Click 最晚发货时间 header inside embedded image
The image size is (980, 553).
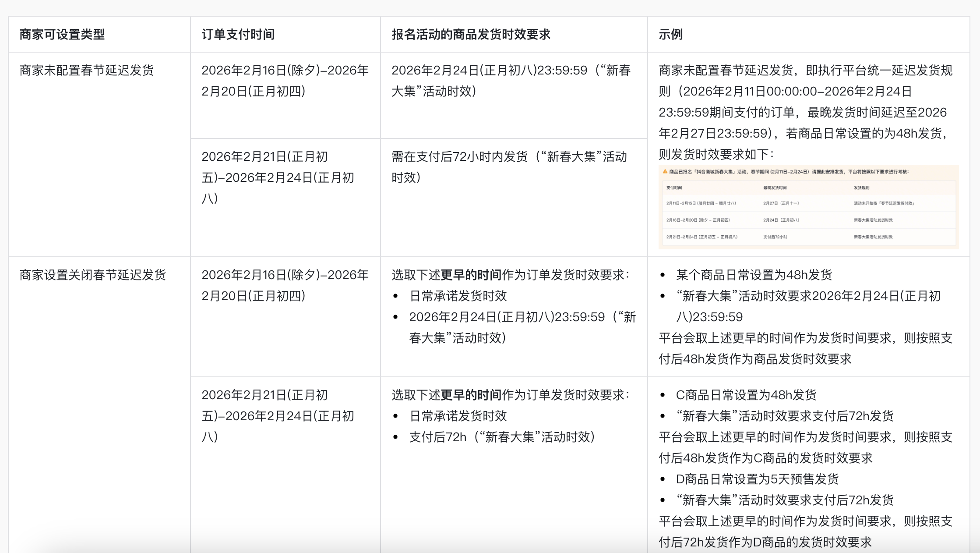[775, 188]
